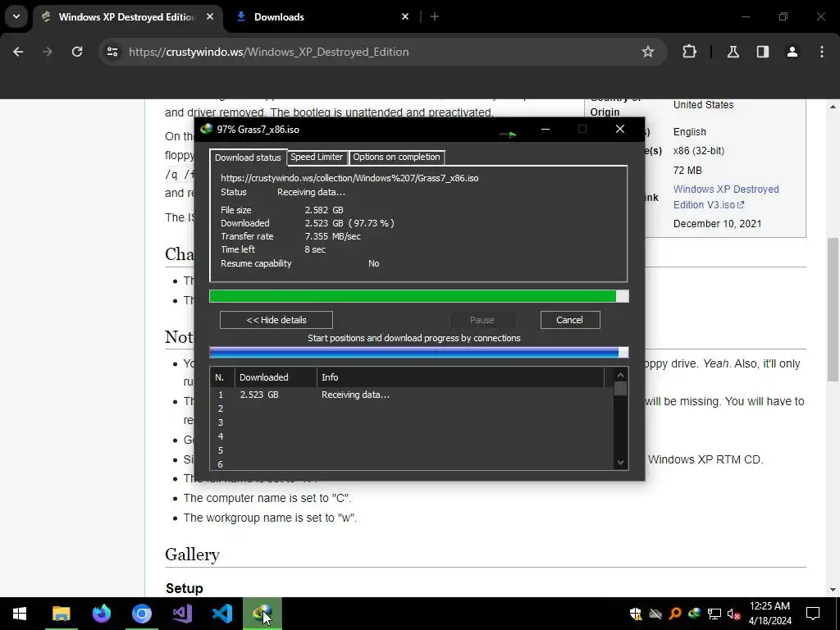Viewport: 840px width, 630px height.
Task: Open Windows Security tray icon
Action: (x=636, y=614)
